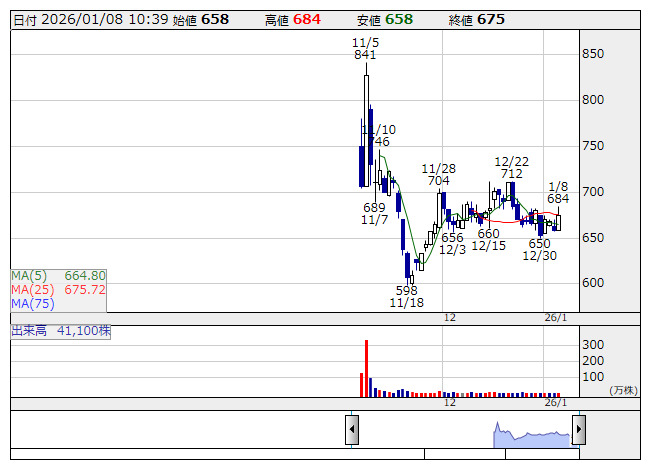Click the 750 price axis label
This screenshot has width=653, height=470.
[x=593, y=146]
